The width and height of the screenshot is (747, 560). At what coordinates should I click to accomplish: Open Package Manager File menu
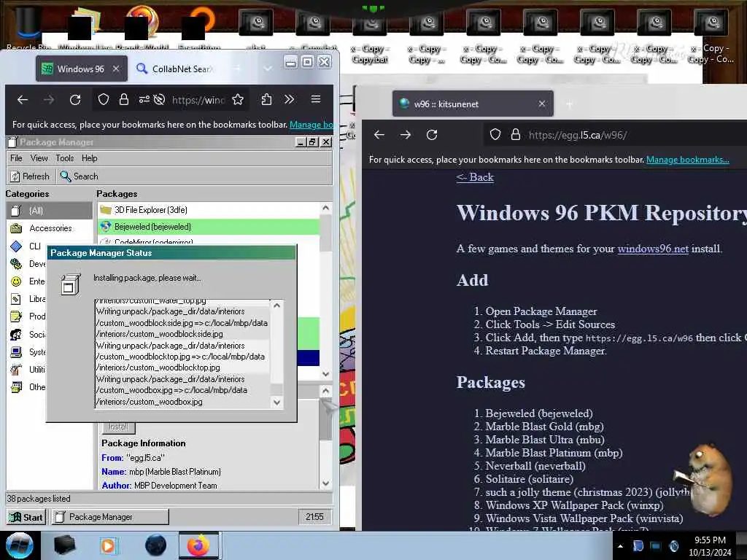16,158
